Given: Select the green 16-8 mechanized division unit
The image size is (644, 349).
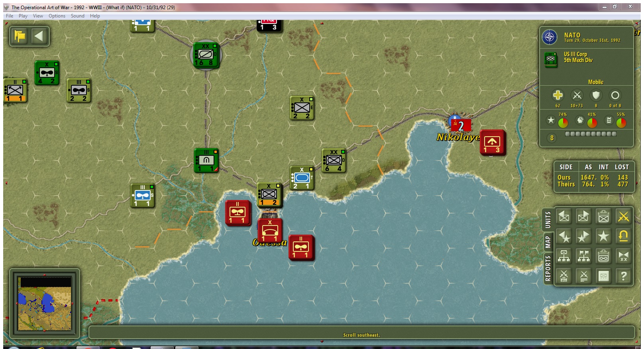Looking at the screenshot, I should (206, 55).
